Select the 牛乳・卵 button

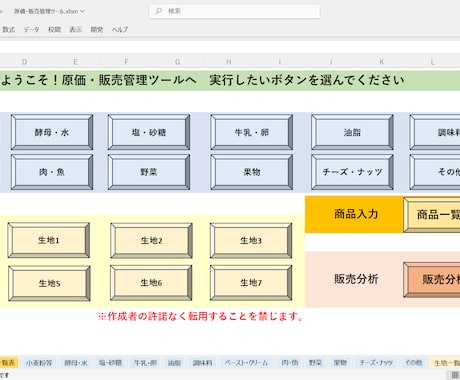(x=252, y=132)
